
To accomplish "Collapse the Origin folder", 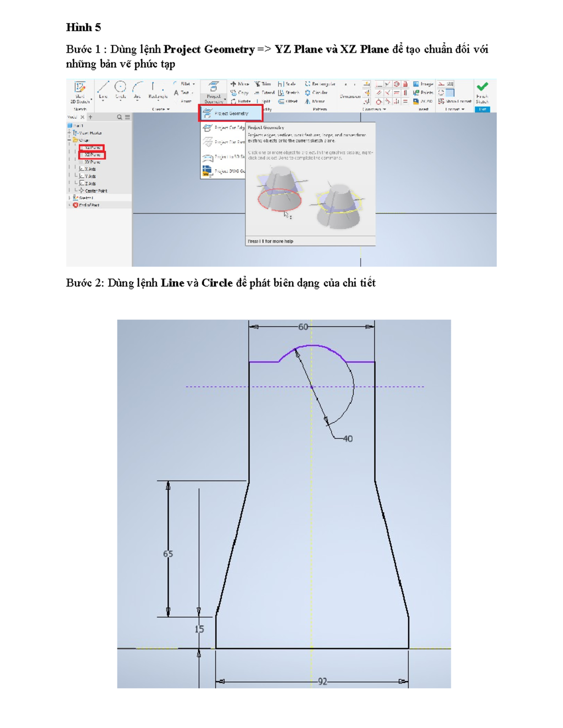I will tap(68, 139).
